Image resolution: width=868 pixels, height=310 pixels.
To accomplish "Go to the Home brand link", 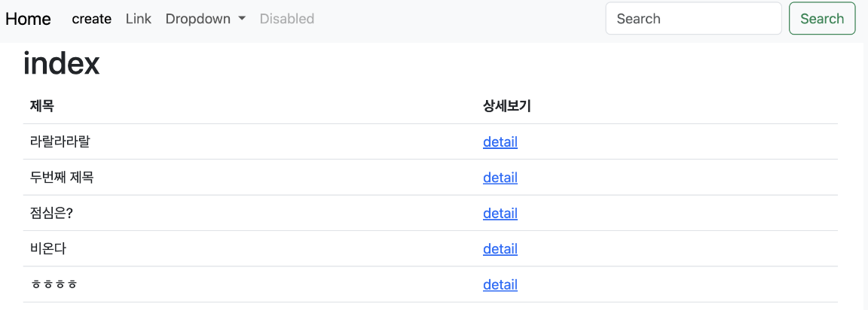I will (x=28, y=19).
